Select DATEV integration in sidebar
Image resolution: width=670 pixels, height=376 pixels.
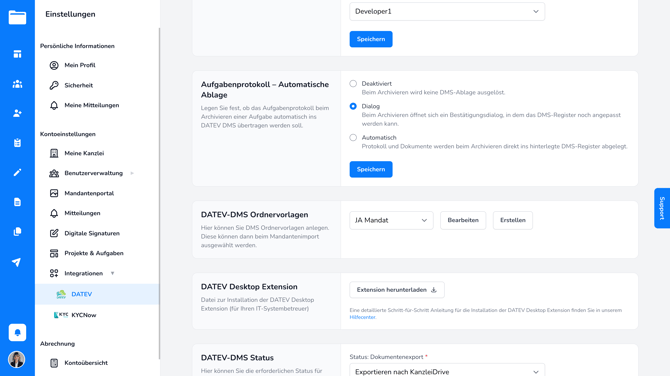click(97, 294)
